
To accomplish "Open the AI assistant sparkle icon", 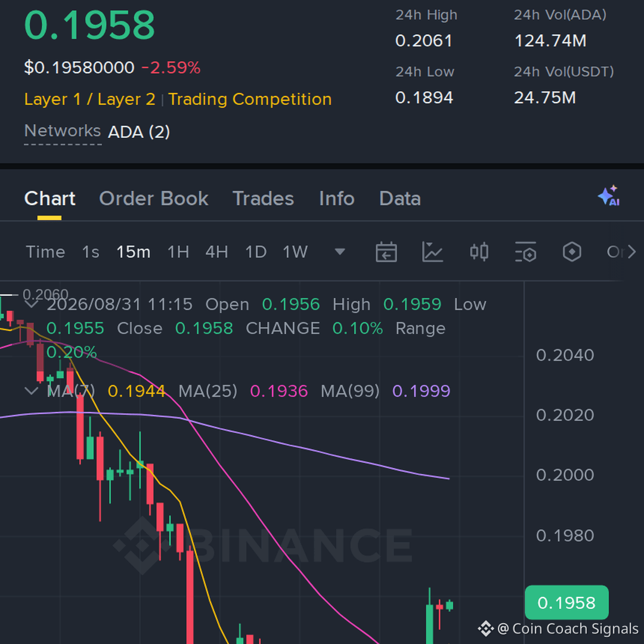I will (x=609, y=196).
